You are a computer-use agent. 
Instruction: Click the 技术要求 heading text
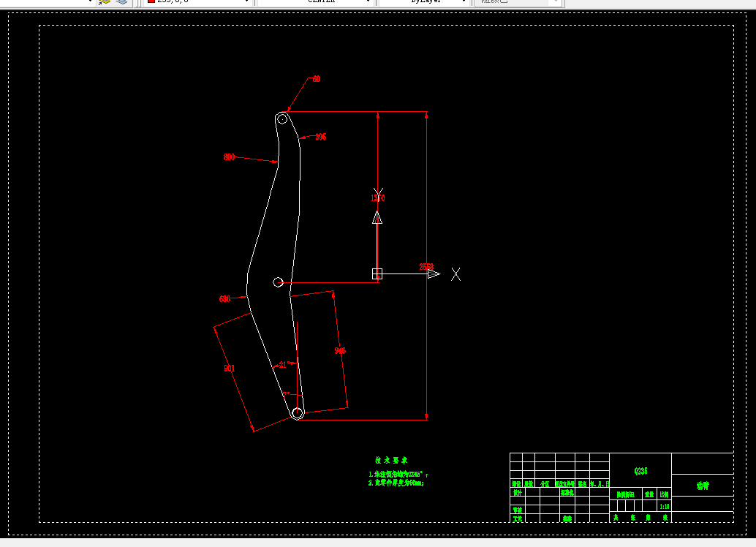point(391,460)
